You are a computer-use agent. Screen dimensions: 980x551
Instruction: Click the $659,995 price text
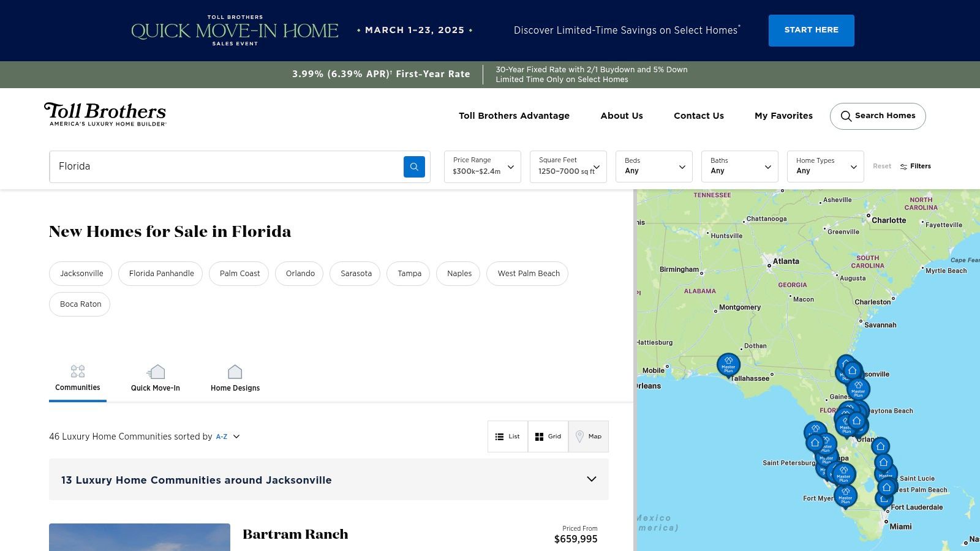coord(576,539)
